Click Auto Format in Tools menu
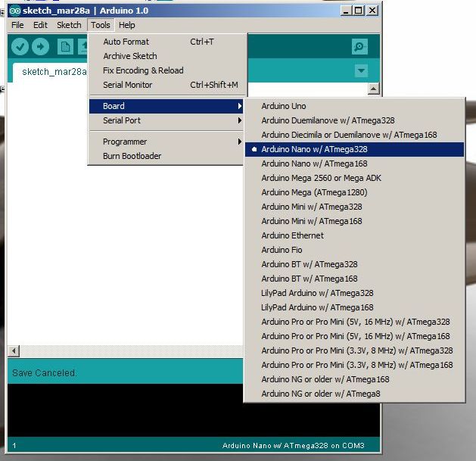The width and height of the screenshot is (476, 461). [126, 42]
